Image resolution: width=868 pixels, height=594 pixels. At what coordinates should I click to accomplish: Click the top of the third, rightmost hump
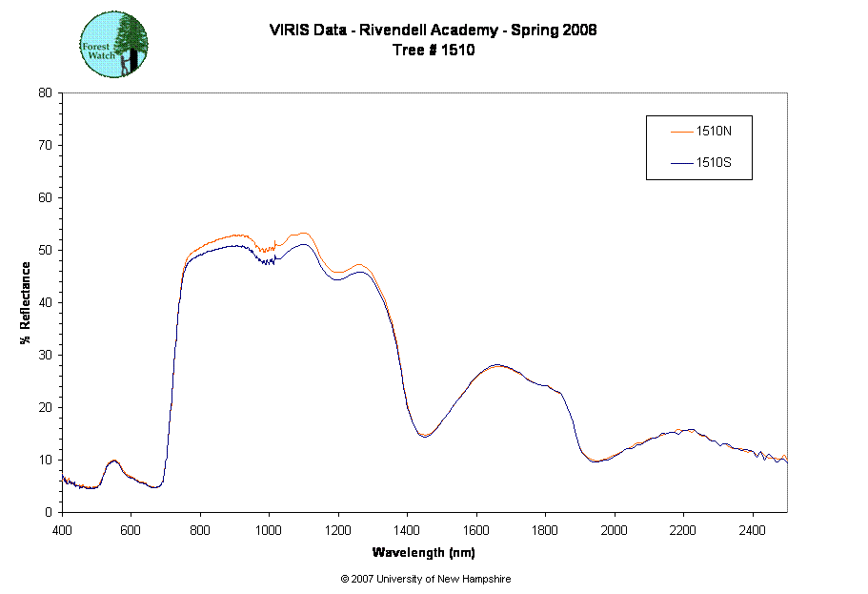click(678, 430)
